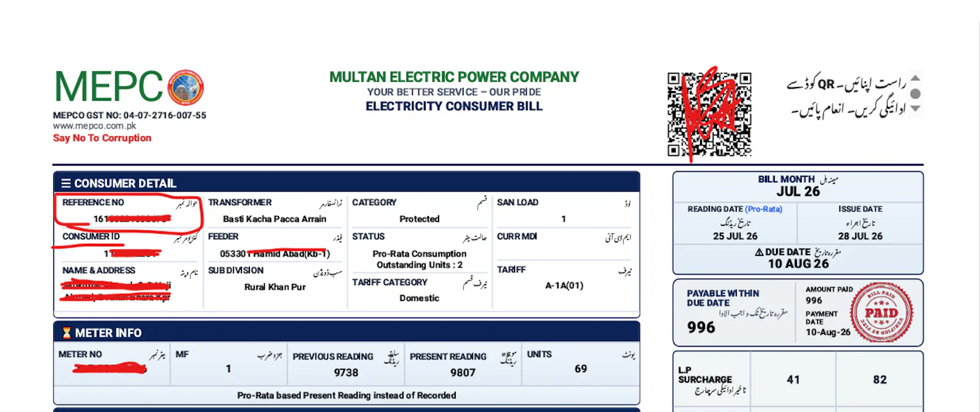Image resolution: width=980 pixels, height=412 pixels.
Task: Click the MEPCO round logo emblem
Action: (x=186, y=88)
